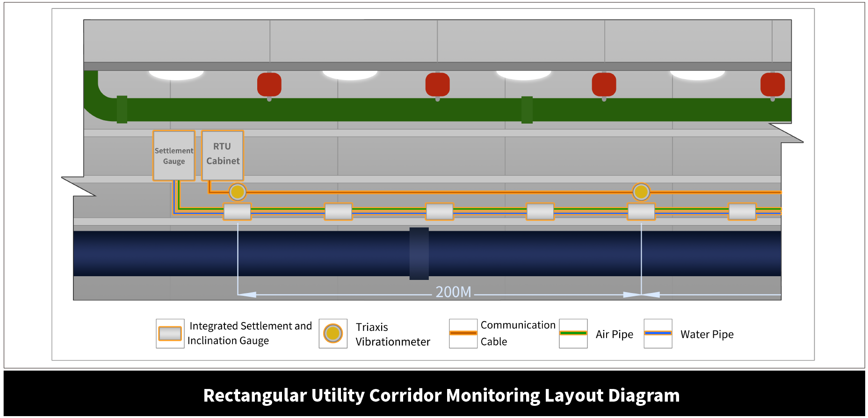The height and width of the screenshot is (418, 868).
Task: Click the leftmost integrated settlement gauge sensor
Action: coord(238,212)
